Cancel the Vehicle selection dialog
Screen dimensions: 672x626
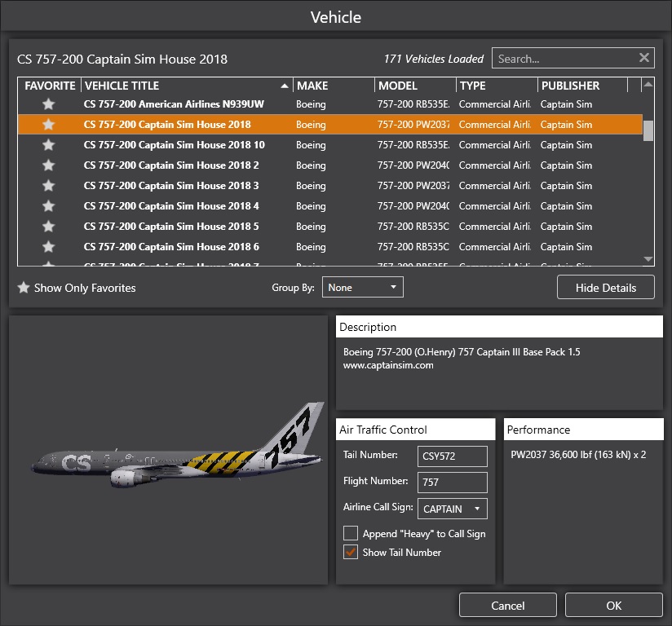[x=507, y=605]
